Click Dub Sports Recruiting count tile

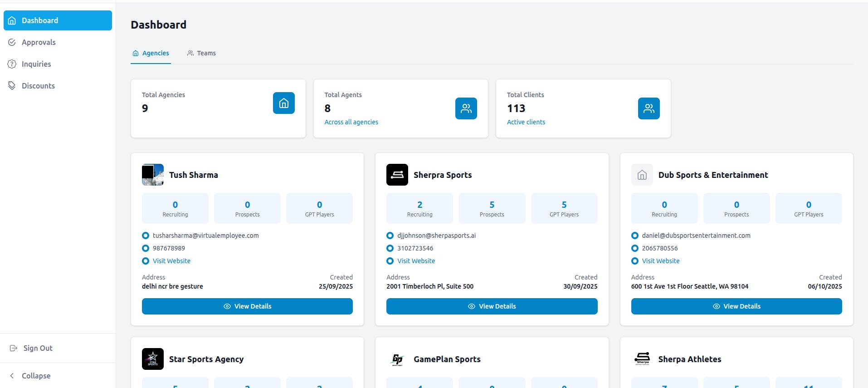[x=664, y=208]
